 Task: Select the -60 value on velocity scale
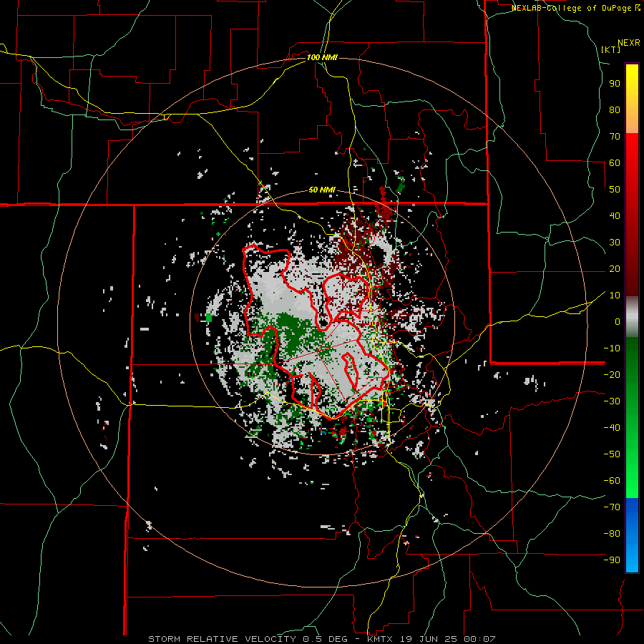(x=612, y=481)
